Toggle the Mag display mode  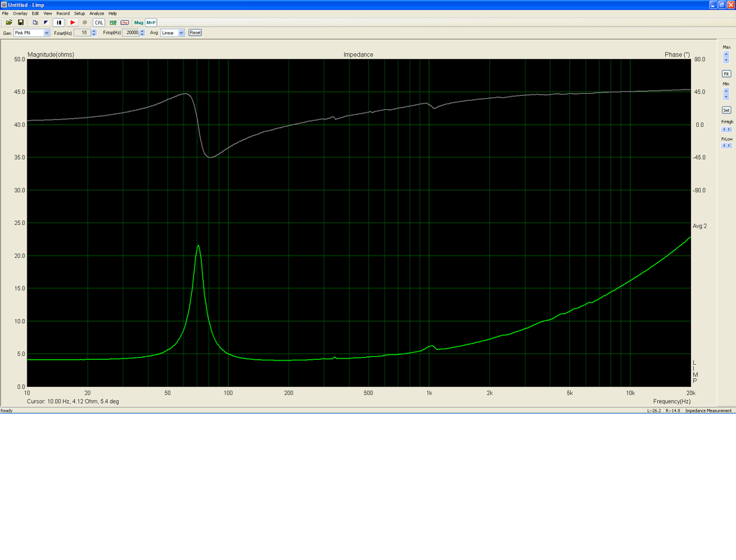click(139, 22)
